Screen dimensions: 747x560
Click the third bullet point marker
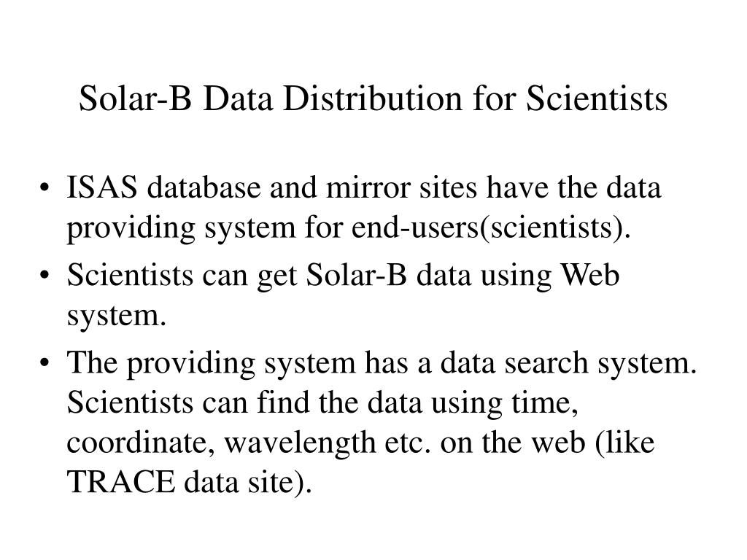[44, 363]
